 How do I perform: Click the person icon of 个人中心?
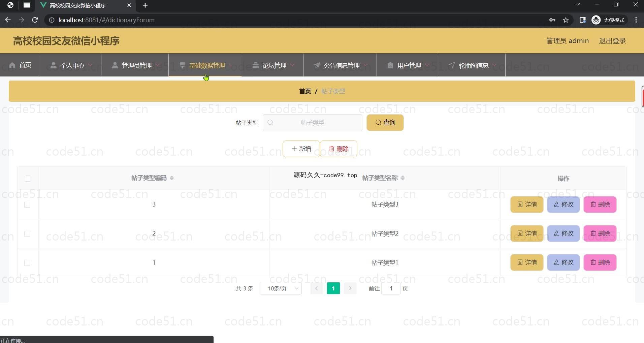(x=53, y=65)
